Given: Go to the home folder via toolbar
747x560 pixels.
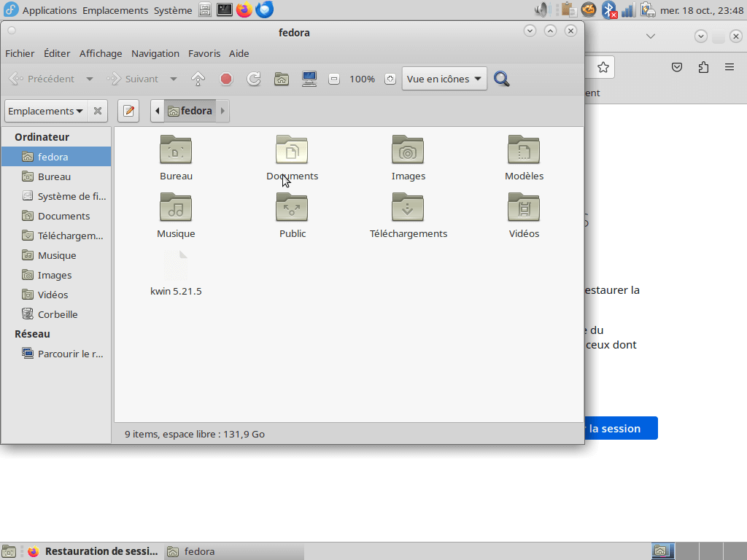Looking at the screenshot, I should point(282,79).
